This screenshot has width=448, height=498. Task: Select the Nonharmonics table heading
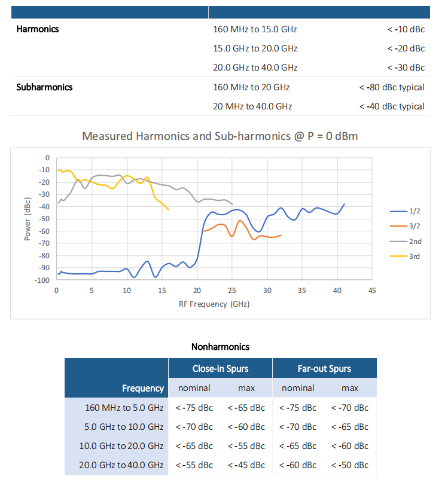[x=220, y=347]
